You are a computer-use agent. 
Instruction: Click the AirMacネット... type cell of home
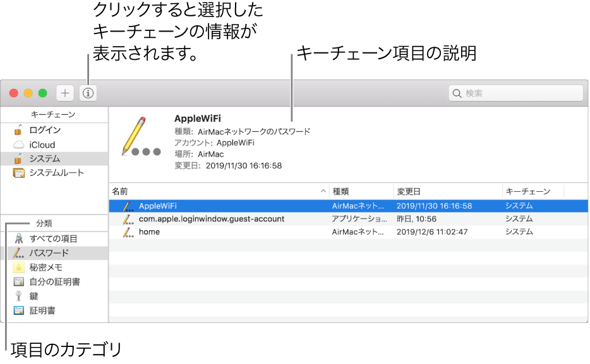[358, 232]
